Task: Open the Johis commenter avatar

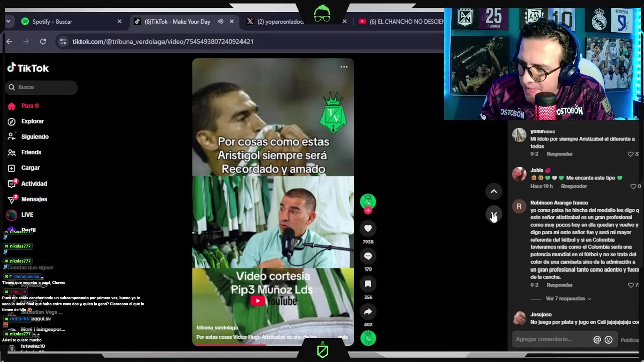Action: tap(519, 174)
